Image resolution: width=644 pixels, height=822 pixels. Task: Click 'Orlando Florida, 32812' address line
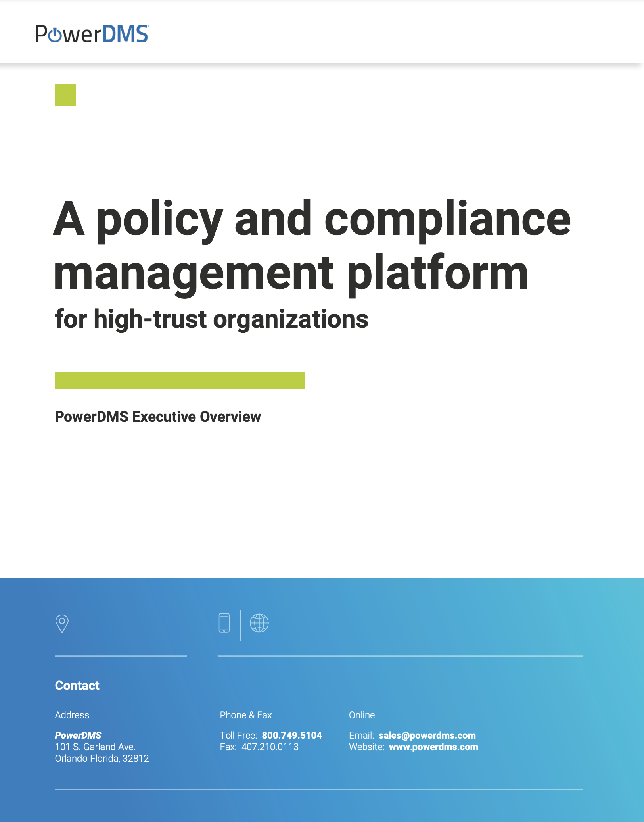[102, 758]
